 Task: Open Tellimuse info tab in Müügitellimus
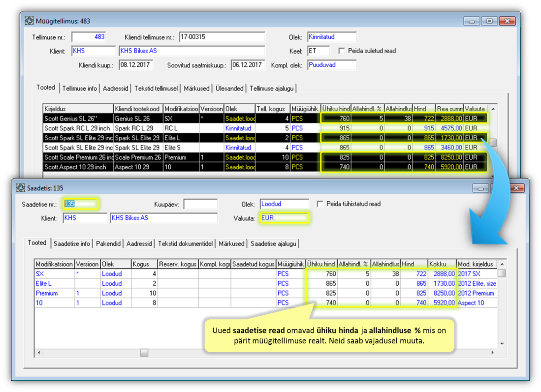pos(79,89)
